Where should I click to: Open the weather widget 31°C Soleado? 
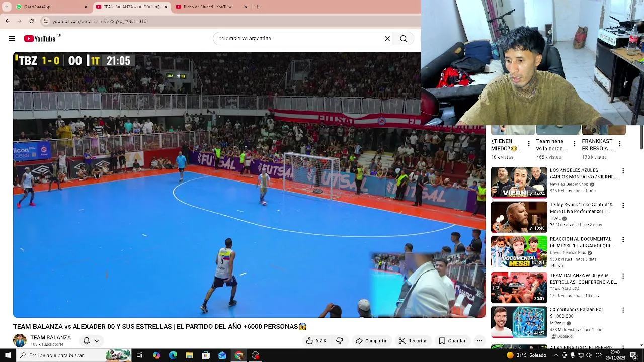click(x=526, y=355)
